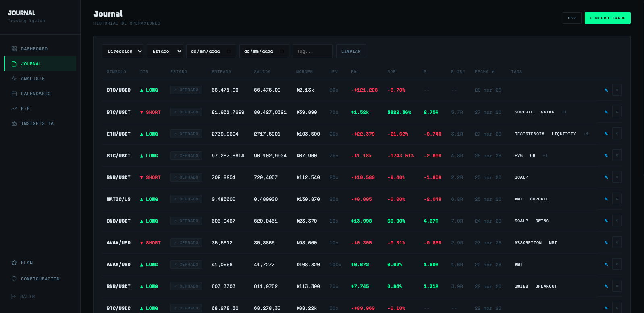The image size is (644, 313).
Task: Open Analisis section
Action: click(x=40, y=79)
